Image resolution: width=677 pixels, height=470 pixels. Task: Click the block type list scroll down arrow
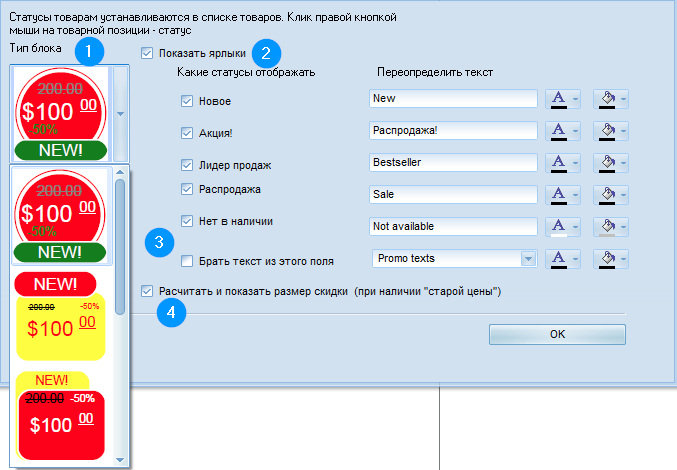coord(120,460)
